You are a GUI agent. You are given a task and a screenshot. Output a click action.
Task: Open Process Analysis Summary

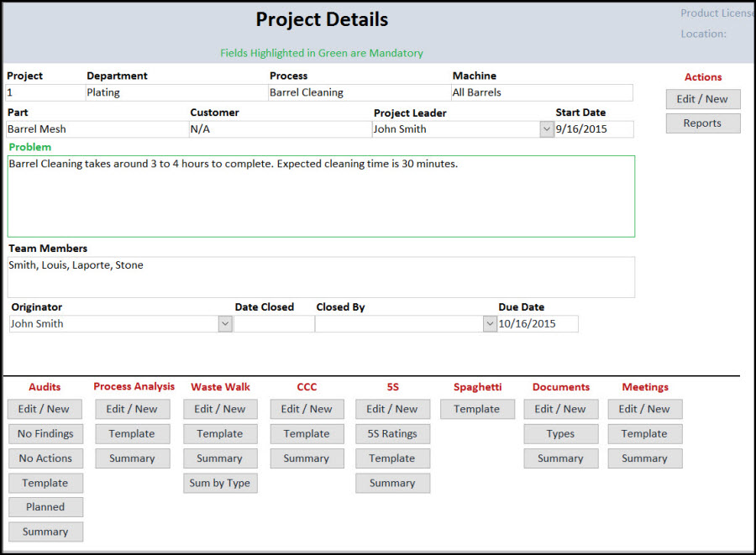pos(132,458)
